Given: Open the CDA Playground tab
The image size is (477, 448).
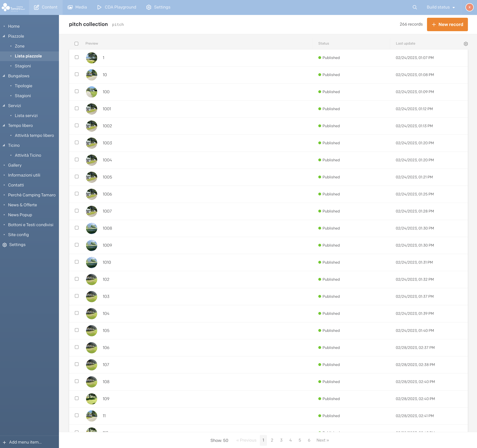Looking at the screenshot, I should [117, 7].
